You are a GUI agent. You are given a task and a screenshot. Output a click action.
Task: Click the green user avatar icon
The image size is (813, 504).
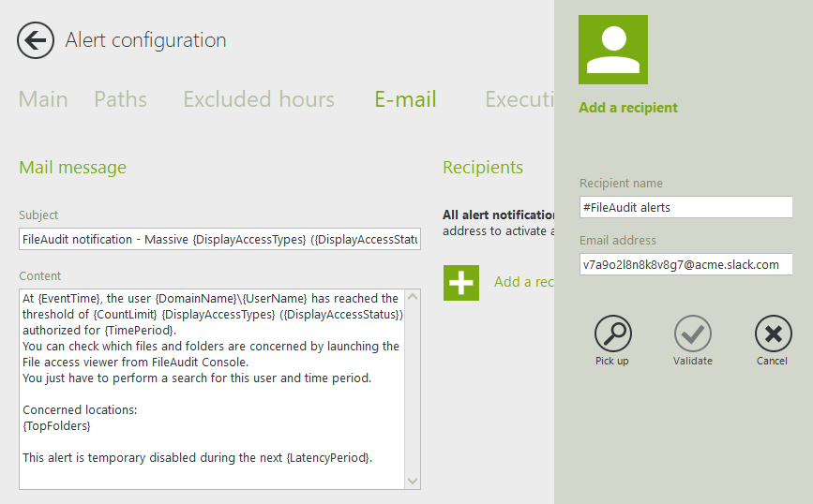[613, 50]
